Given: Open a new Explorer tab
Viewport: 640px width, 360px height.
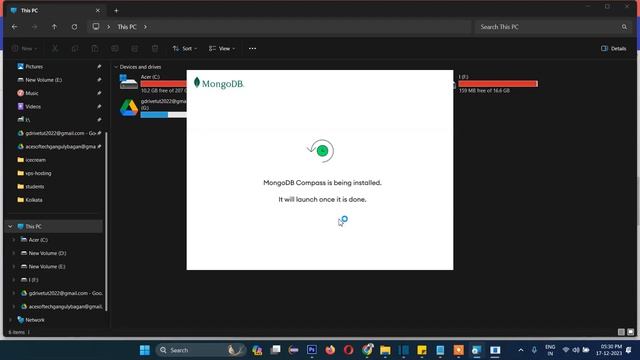Looking at the screenshot, I should click(116, 11).
